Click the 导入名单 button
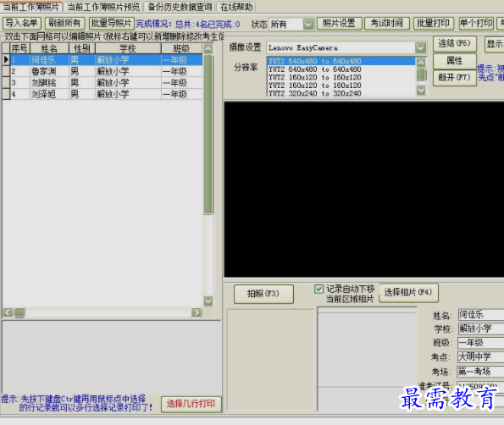Screen dimensions: 504x425 click(x=21, y=23)
